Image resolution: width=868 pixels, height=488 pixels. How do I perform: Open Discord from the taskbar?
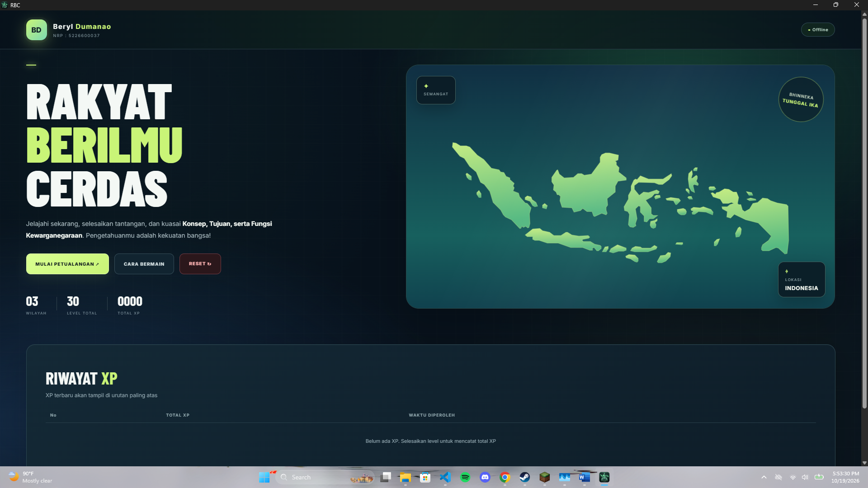tap(485, 477)
